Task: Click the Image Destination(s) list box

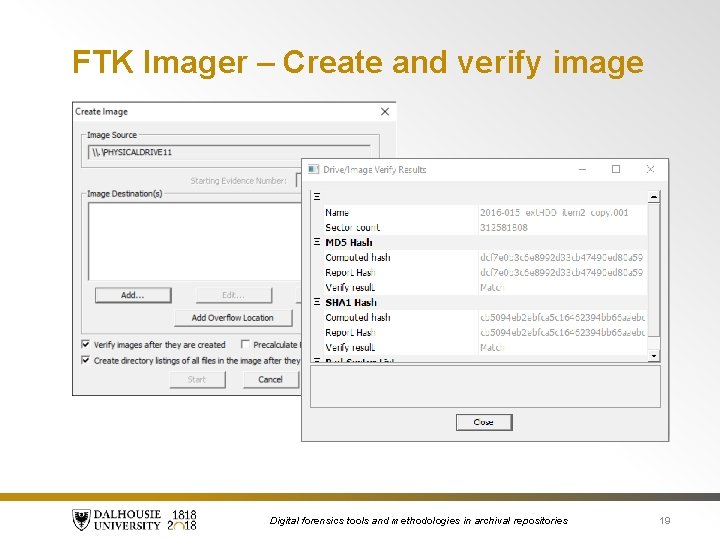Action: click(195, 241)
